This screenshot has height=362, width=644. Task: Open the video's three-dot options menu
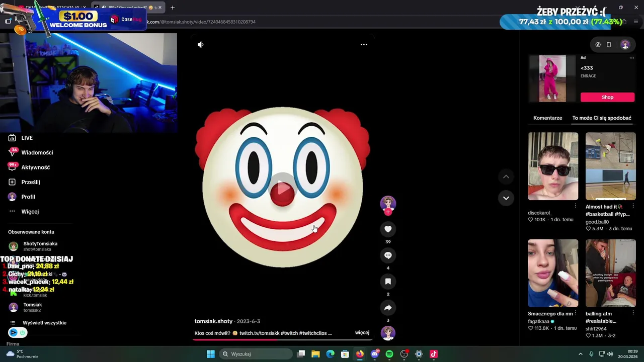point(364,45)
